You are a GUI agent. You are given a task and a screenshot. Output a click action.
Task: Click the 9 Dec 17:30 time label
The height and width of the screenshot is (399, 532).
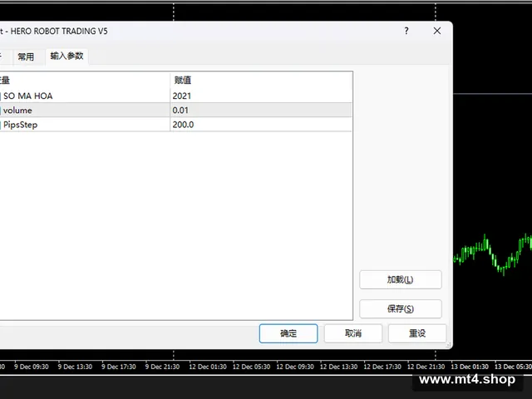(119, 367)
